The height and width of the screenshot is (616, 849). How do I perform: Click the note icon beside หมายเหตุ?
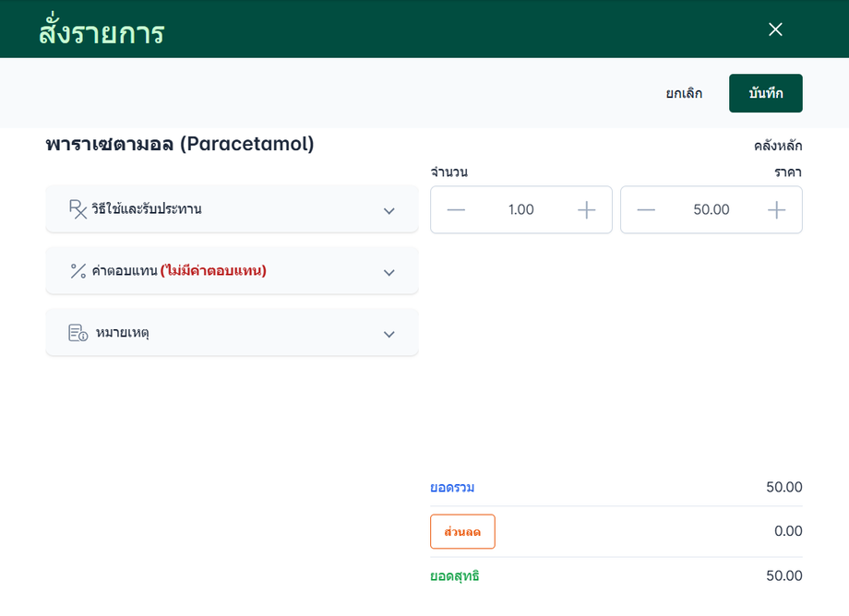coord(78,333)
